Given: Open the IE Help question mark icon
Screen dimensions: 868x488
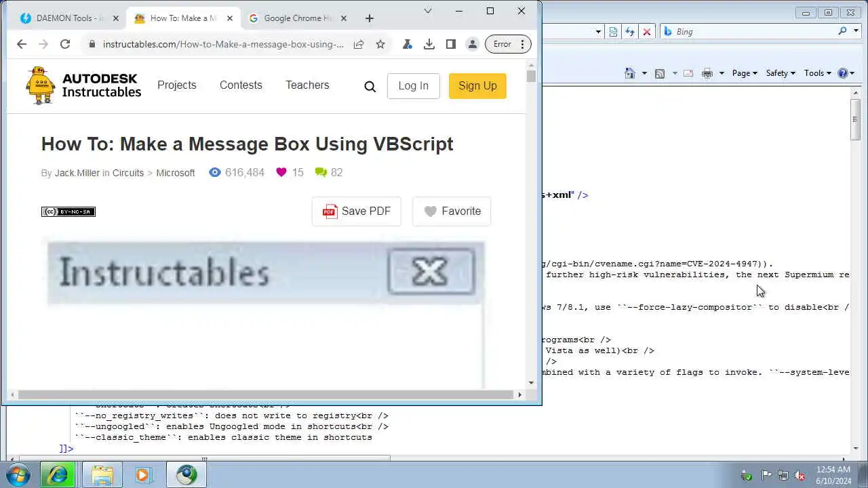Looking at the screenshot, I should [843, 73].
